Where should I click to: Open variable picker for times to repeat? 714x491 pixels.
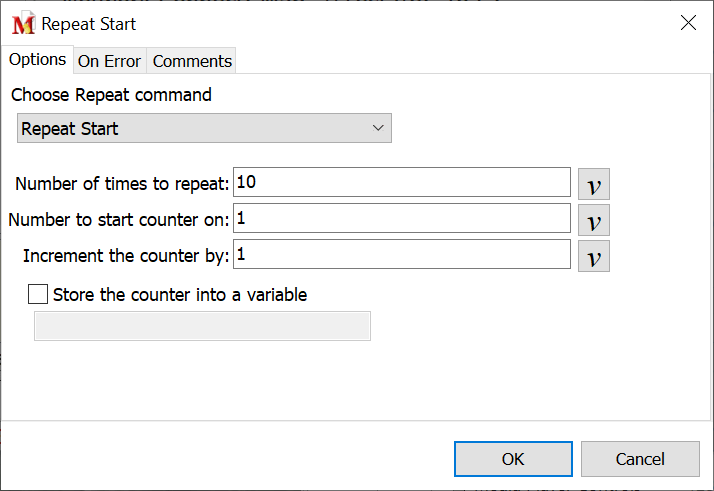(x=593, y=184)
